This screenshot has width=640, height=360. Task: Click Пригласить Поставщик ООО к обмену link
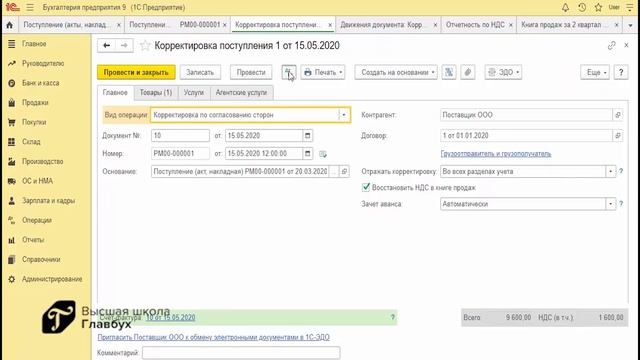tap(213, 337)
